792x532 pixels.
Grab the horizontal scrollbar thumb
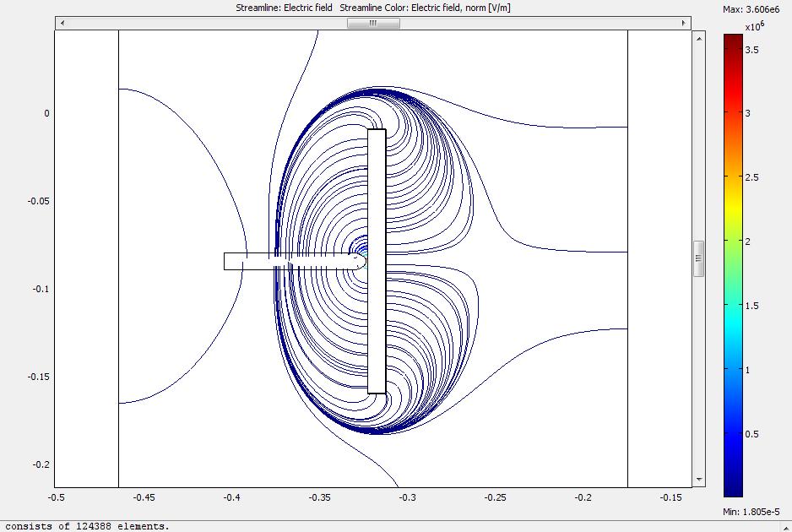pyautogui.click(x=372, y=24)
